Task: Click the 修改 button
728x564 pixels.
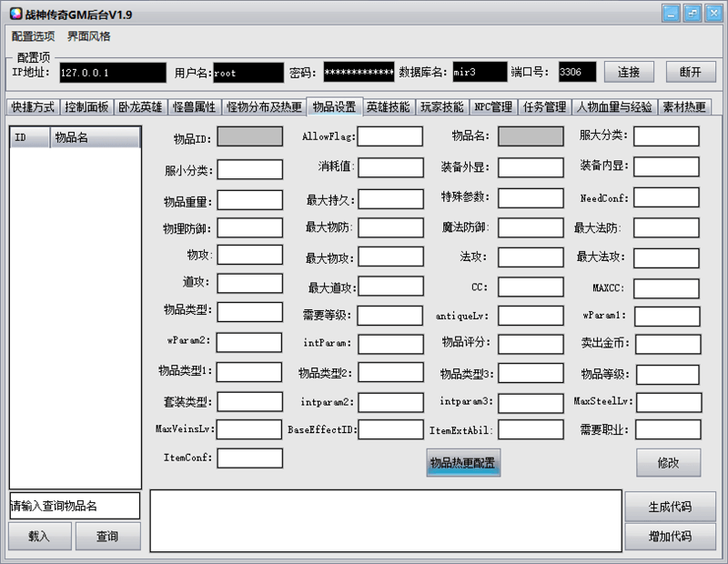Action: tap(668, 464)
